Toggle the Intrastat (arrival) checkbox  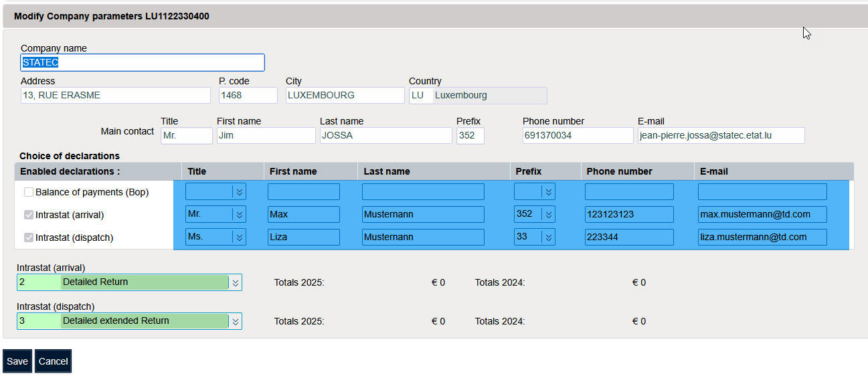pos(29,215)
